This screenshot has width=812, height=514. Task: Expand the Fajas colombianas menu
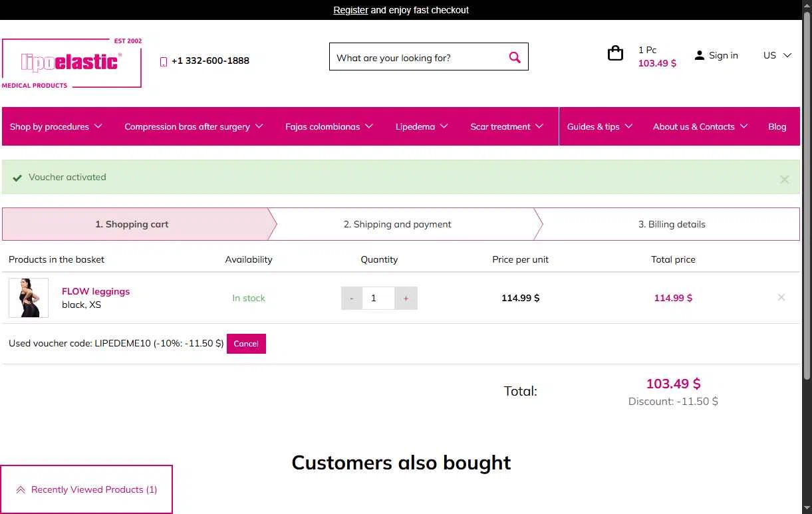tap(329, 126)
